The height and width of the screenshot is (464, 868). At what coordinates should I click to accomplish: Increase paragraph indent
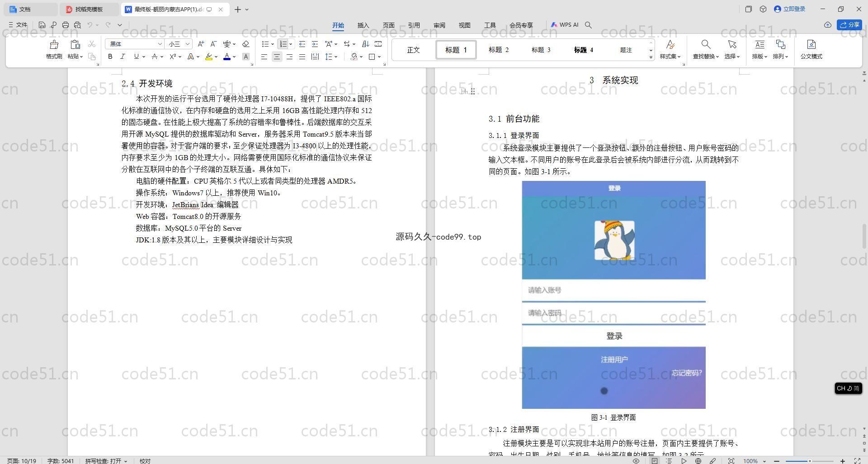coord(315,44)
